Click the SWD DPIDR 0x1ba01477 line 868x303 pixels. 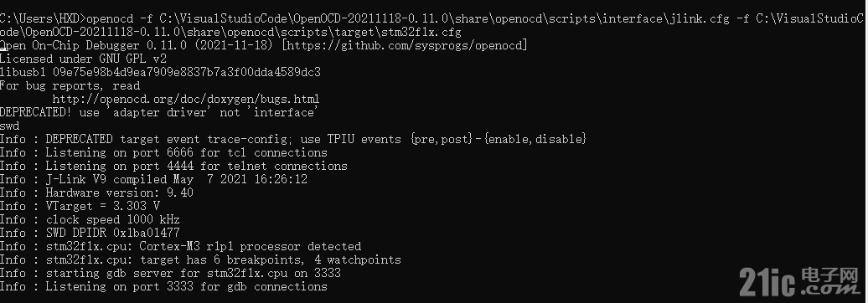[90, 233]
